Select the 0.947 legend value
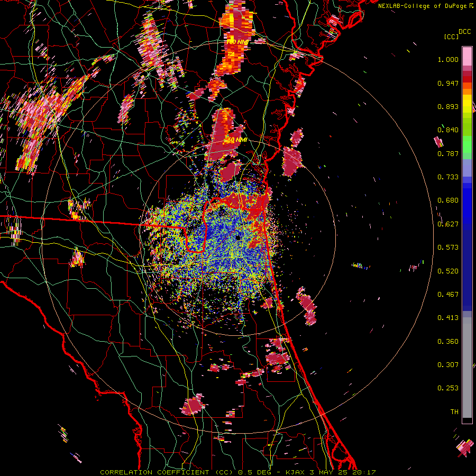The width and height of the screenshot is (476, 476). 448,83
